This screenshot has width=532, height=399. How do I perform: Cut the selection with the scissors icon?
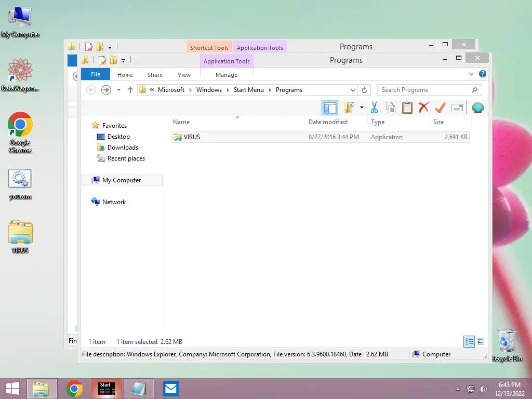point(374,108)
